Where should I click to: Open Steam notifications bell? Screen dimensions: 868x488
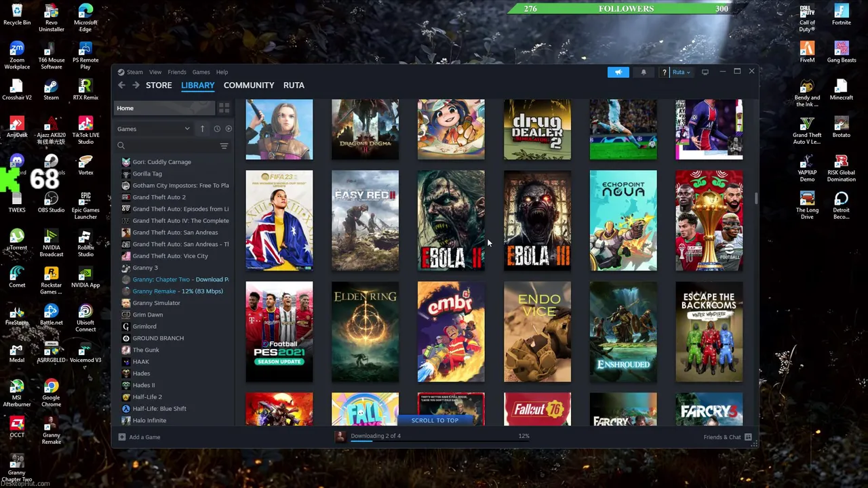click(644, 72)
